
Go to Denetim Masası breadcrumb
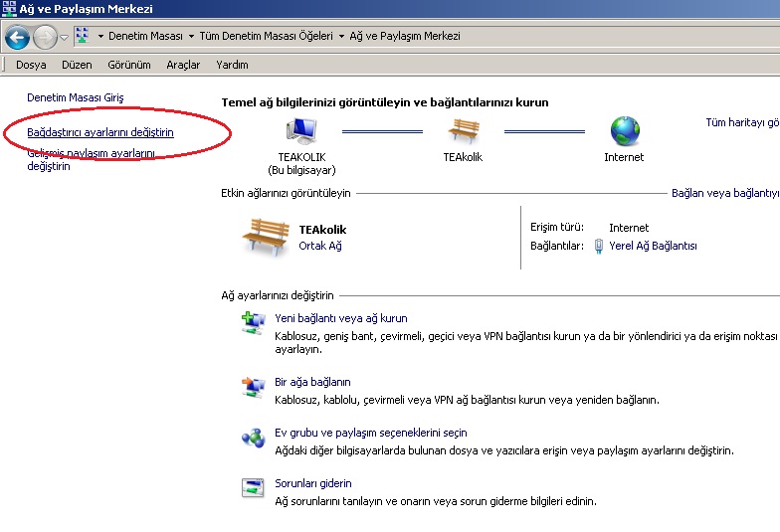point(145,36)
